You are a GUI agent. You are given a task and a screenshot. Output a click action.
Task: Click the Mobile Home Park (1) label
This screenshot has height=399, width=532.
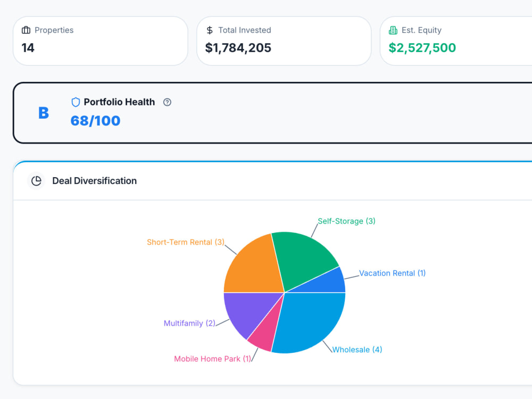pos(212,359)
